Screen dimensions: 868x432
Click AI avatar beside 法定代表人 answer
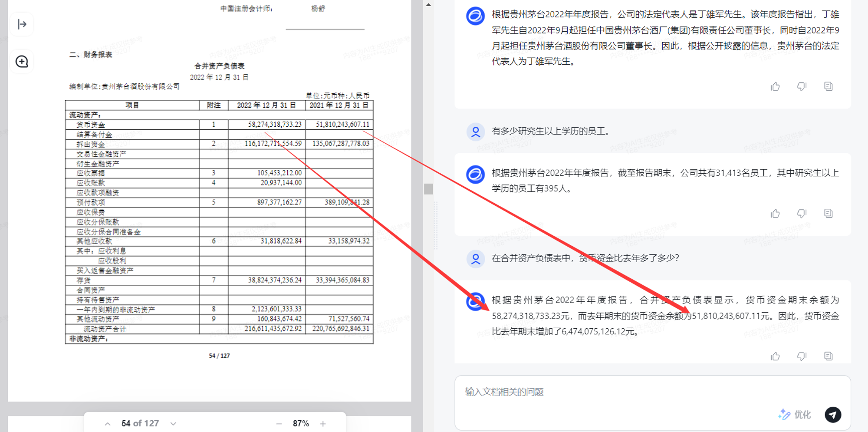click(x=476, y=16)
